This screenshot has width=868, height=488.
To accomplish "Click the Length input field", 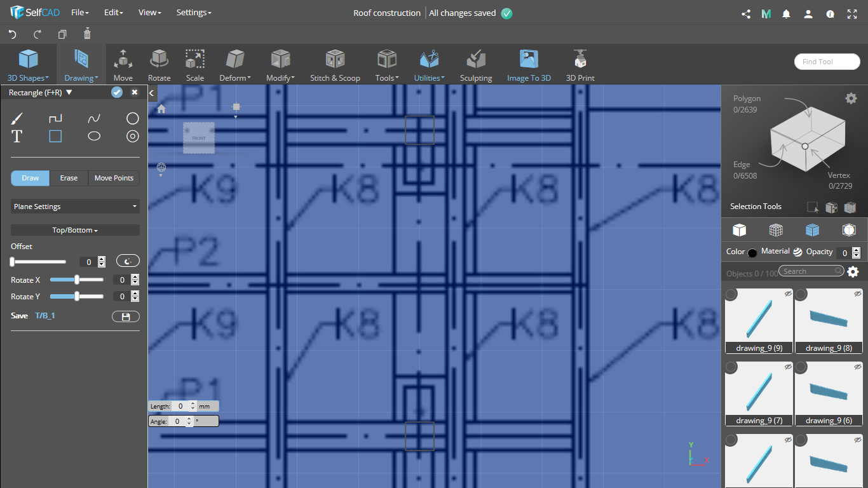I will click(x=180, y=406).
